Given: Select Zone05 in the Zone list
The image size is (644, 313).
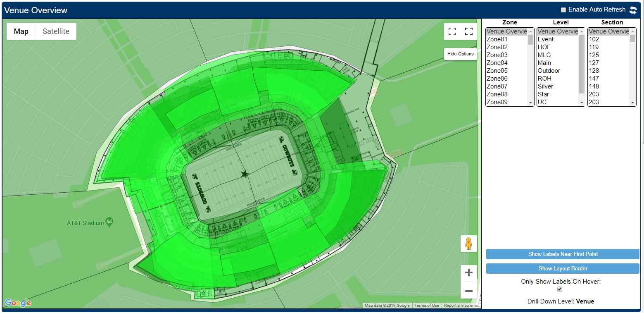Looking at the screenshot, I should pos(497,71).
